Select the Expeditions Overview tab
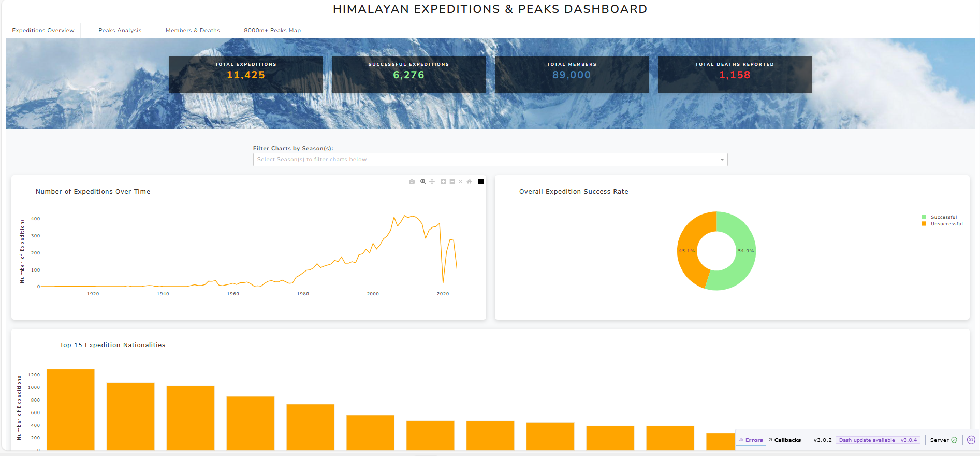The height and width of the screenshot is (456, 980). tap(43, 30)
